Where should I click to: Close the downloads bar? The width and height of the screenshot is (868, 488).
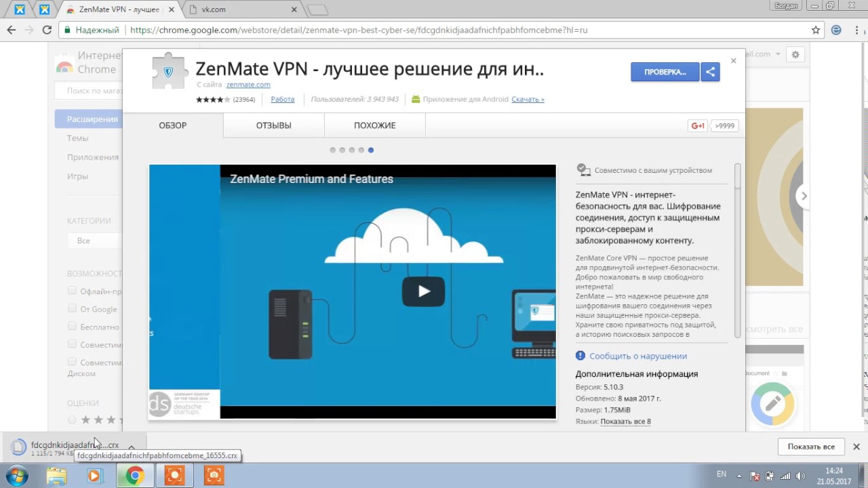(x=856, y=447)
